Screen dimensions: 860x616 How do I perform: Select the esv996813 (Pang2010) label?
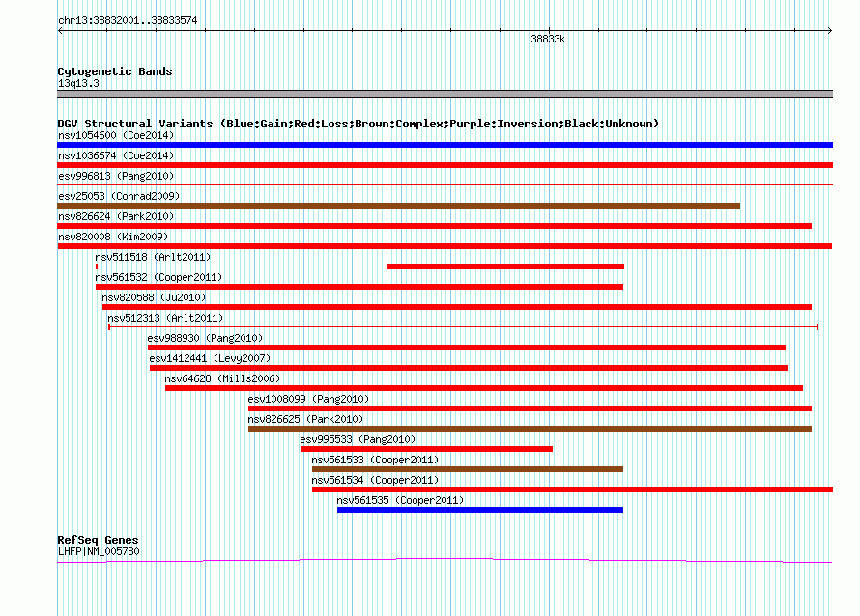(x=116, y=176)
